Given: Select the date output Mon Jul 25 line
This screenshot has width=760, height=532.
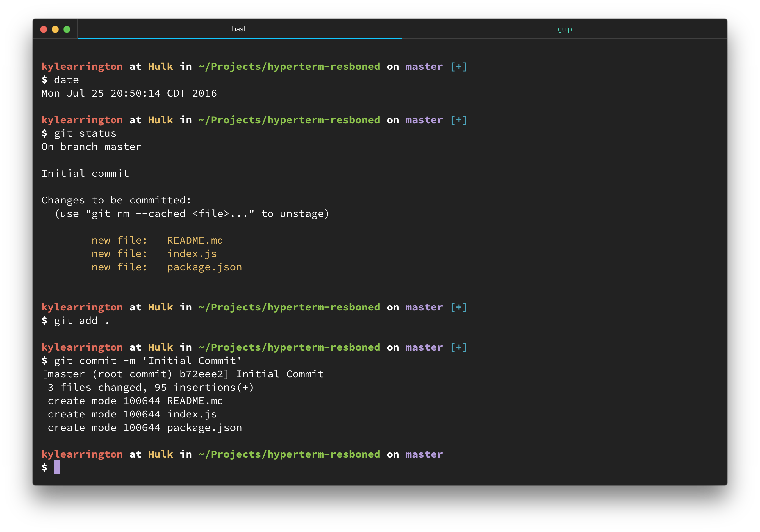Looking at the screenshot, I should pyautogui.click(x=129, y=93).
